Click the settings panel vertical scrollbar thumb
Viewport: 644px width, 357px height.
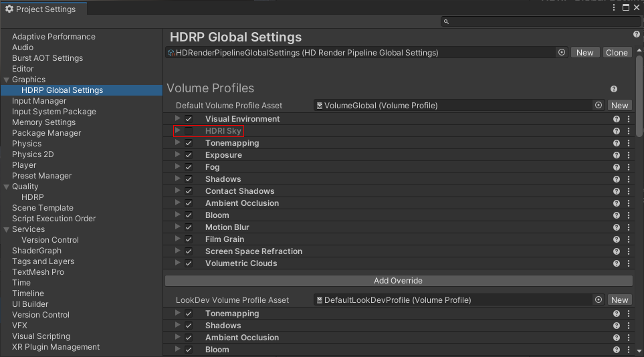point(639,96)
